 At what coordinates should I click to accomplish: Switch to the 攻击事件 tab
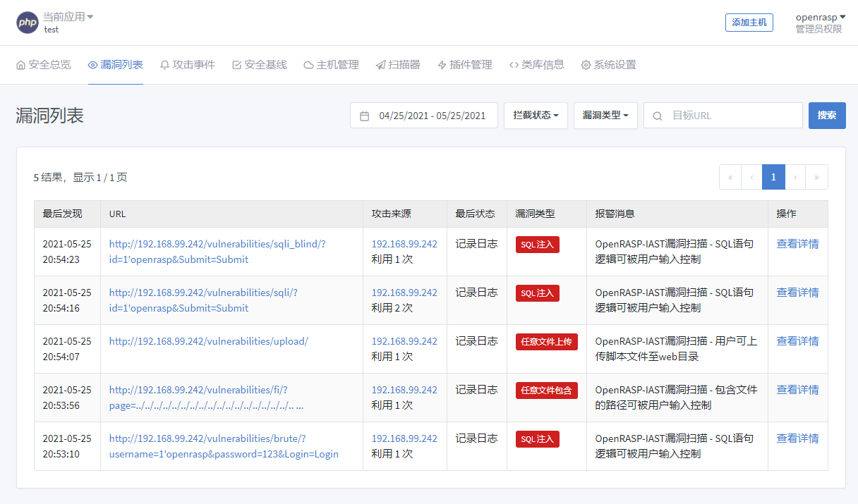coord(188,65)
